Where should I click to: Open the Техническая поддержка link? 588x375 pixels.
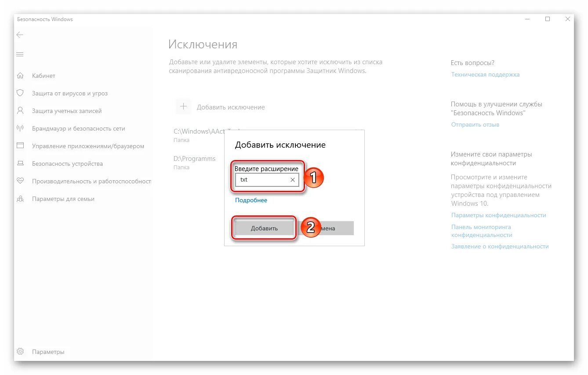[x=485, y=74]
